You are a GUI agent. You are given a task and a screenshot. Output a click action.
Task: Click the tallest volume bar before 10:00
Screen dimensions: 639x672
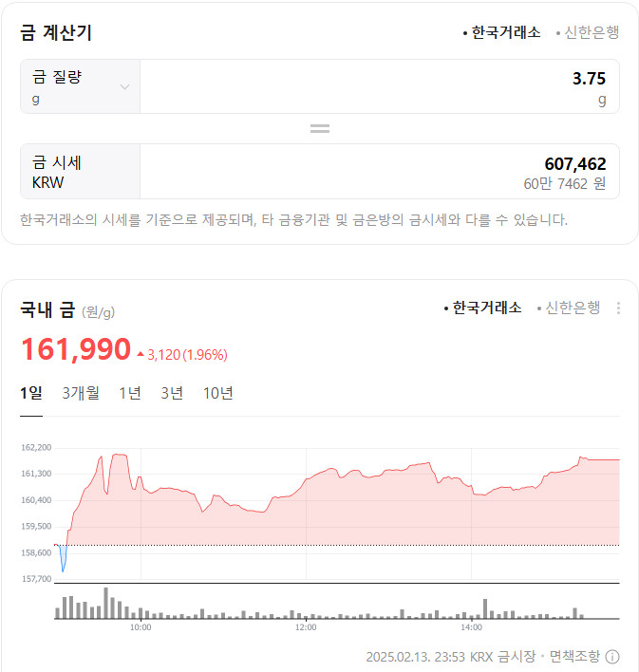tap(106, 603)
